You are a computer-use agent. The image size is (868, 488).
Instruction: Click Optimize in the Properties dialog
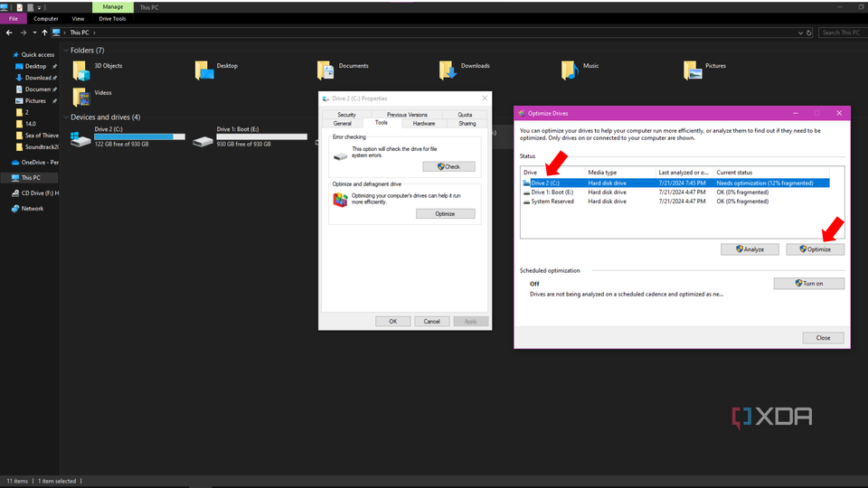(445, 213)
